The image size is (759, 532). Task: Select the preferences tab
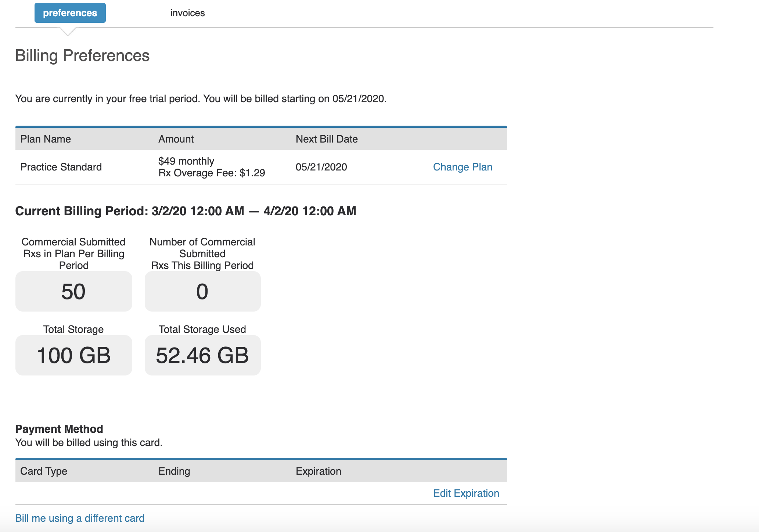coord(70,13)
